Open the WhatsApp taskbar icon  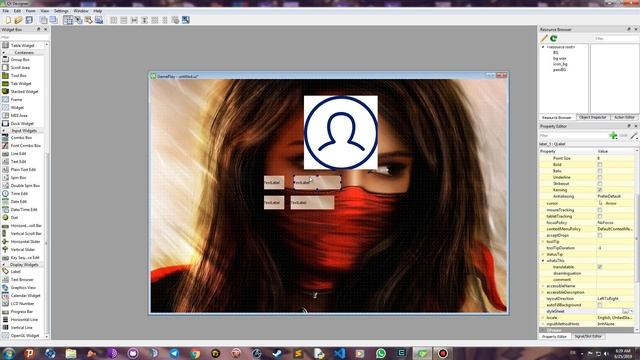coord(380,353)
